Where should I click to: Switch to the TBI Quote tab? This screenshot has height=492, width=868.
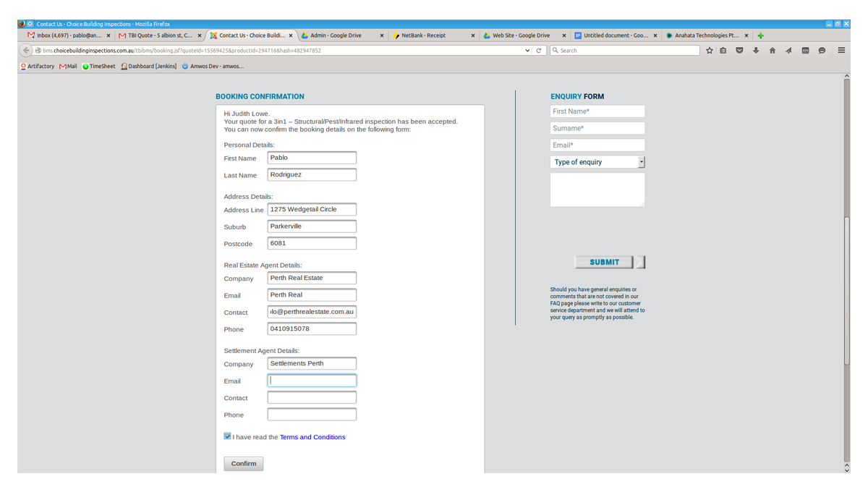(160, 35)
